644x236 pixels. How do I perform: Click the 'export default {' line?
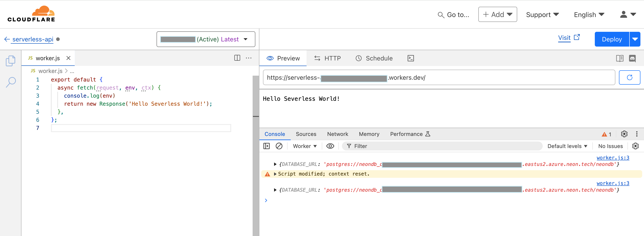[x=76, y=80]
